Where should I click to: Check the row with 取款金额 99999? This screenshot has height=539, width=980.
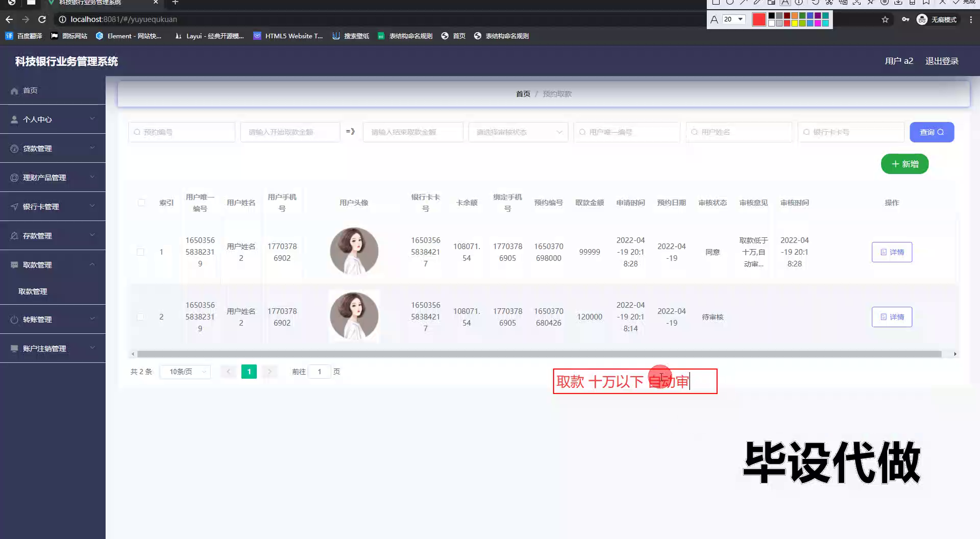click(140, 252)
